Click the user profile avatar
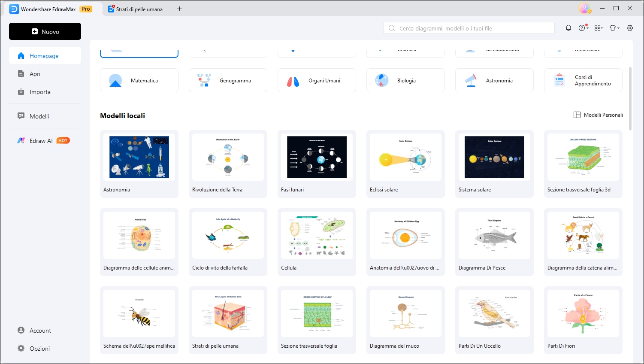Viewport: 644px width, 364px height. tap(584, 8)
